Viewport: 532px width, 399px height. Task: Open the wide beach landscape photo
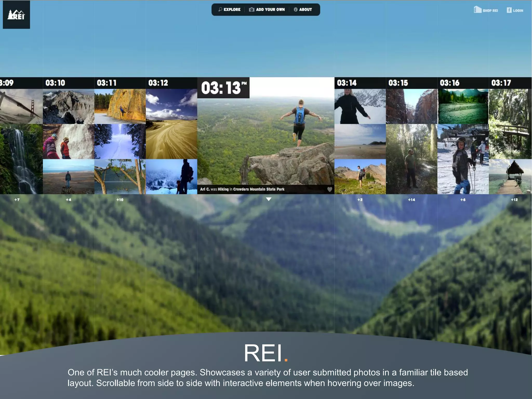tap(360, 142)
